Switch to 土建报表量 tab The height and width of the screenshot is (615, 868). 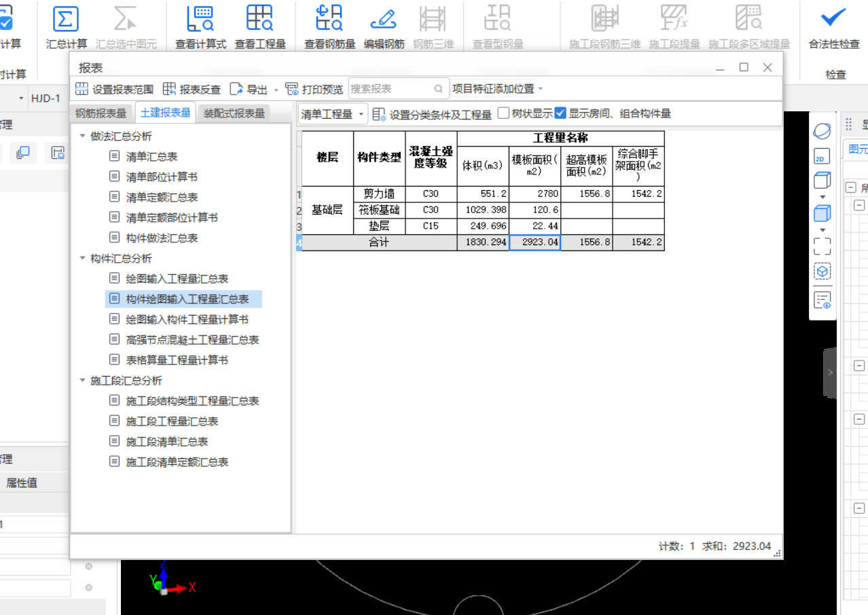point(166,113)
